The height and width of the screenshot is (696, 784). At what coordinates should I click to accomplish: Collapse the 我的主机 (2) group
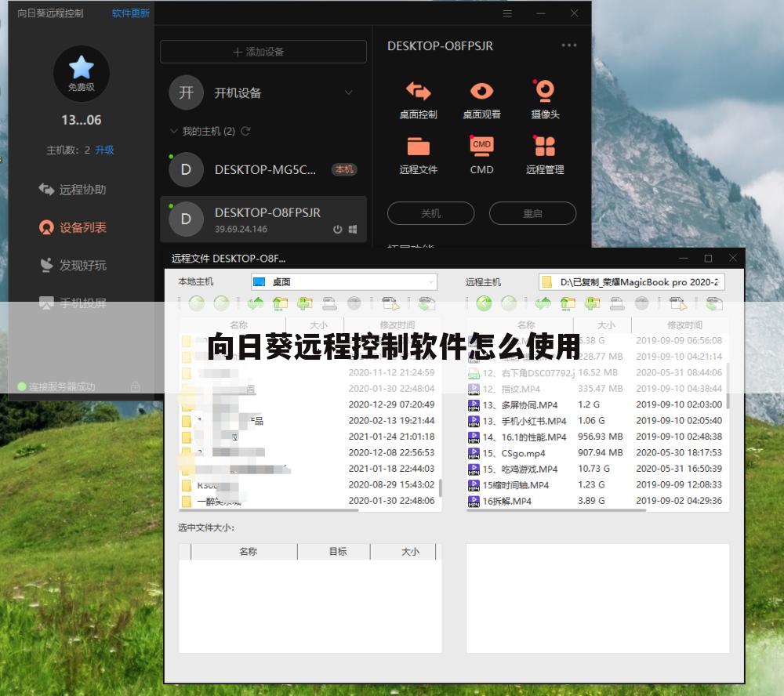174,131
